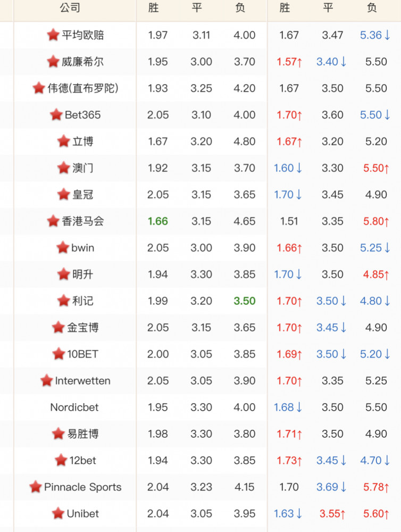This screenshot has width=401, height=532.
Task: Open the Bet365 company name
Action: [x=83, y=115]
